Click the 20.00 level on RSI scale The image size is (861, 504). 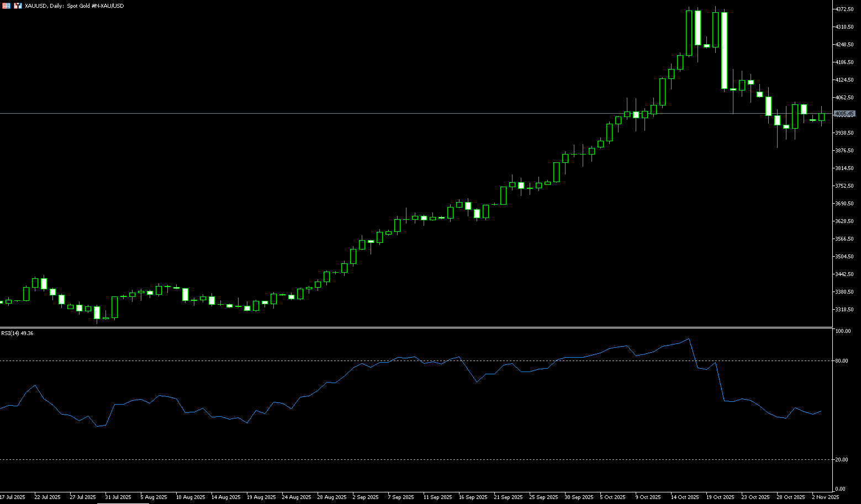click(x=842, y=460)
